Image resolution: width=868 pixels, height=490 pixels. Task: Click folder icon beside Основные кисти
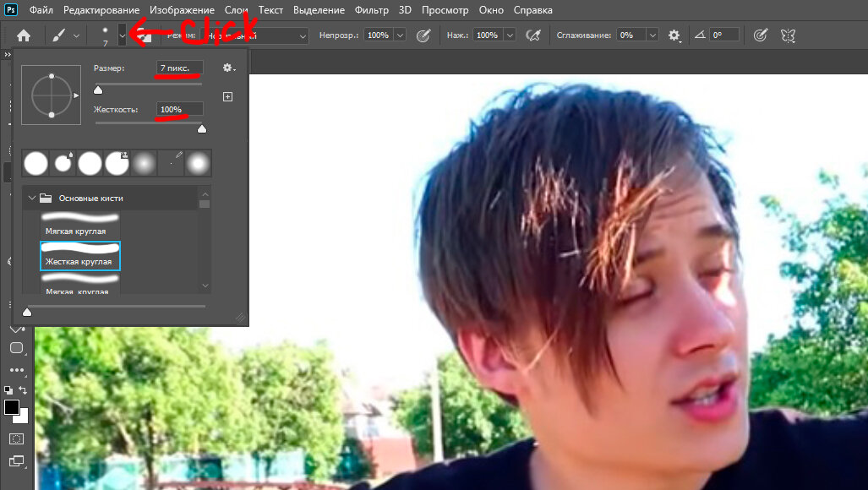pos(46,198)
